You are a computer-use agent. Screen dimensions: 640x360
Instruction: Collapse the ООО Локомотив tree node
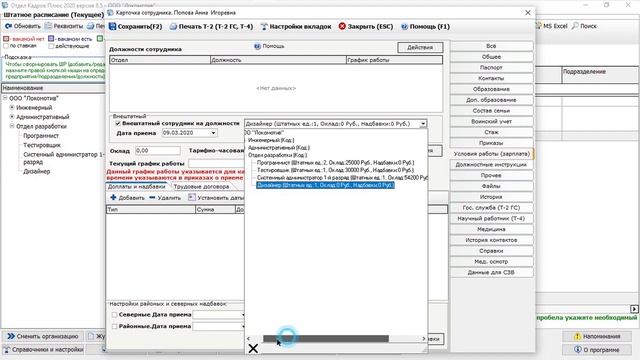pyautogui.click(x=5, y=98)
